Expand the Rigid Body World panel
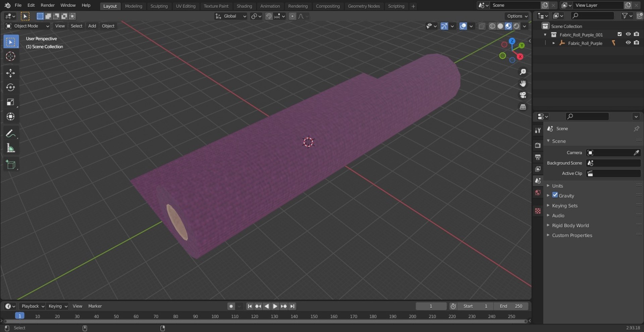The height and width of the screenshot is (332, 644). click(570, 225)
